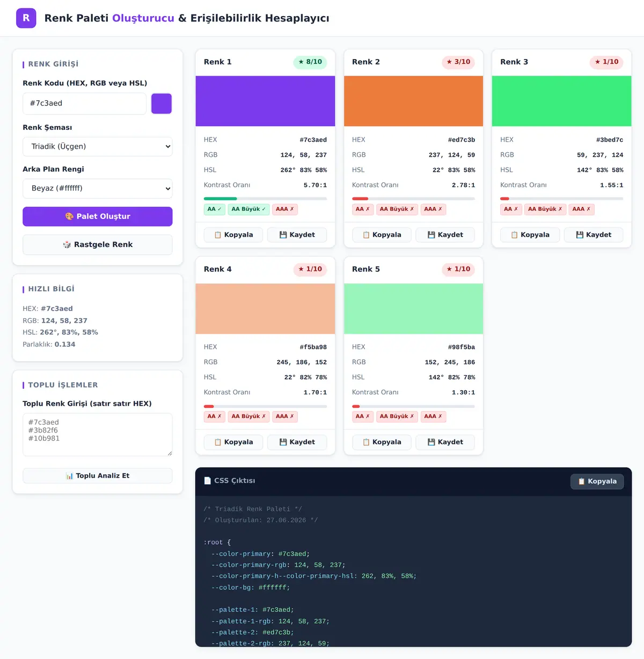
Task: Click the Renk 4 peach color preview
Action: point(265,309)
